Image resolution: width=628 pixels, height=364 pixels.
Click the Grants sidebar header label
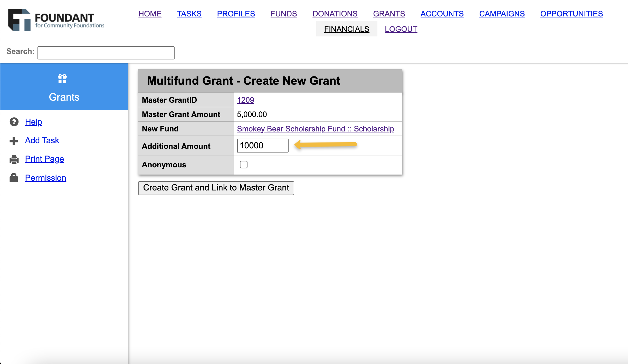point(64,97)
